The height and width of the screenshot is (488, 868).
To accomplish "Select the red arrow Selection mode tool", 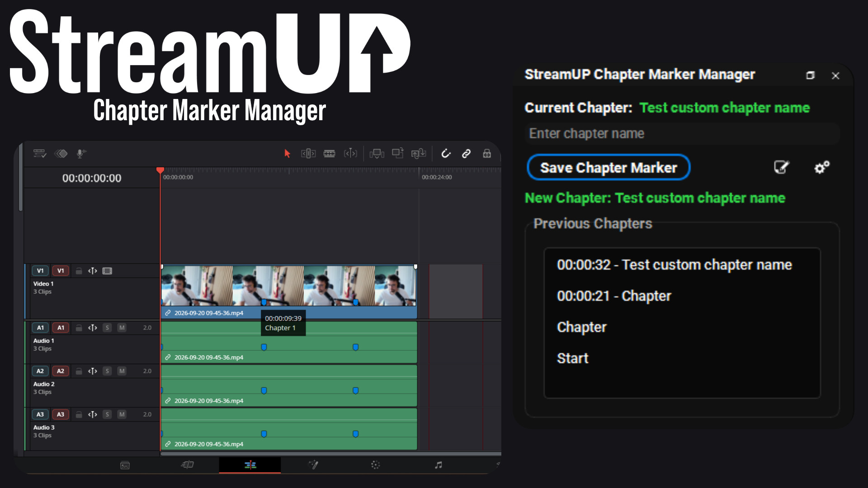I will tap(287, 154).
